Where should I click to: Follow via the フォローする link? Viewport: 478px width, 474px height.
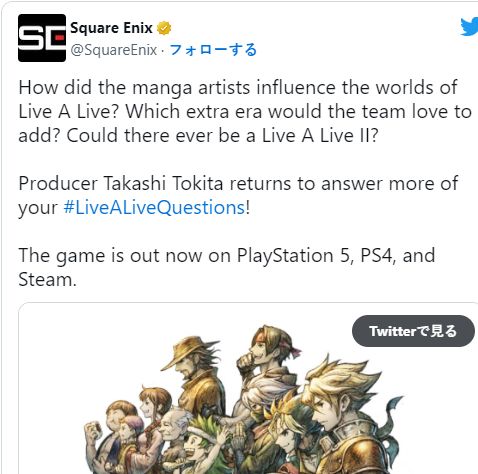213,50
